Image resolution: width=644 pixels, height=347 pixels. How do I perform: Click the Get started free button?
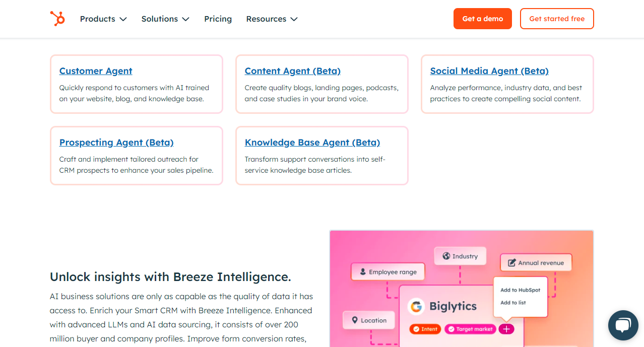(557, 19)
